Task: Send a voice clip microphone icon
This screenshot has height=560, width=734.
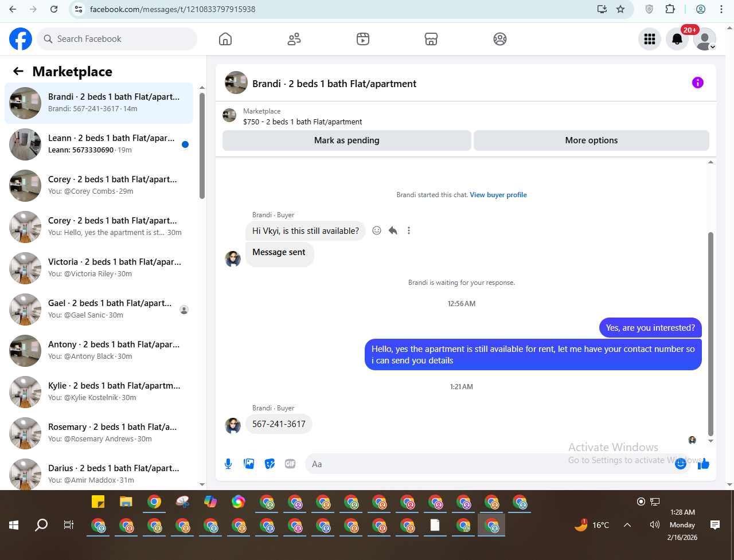Action: point(228,464)
